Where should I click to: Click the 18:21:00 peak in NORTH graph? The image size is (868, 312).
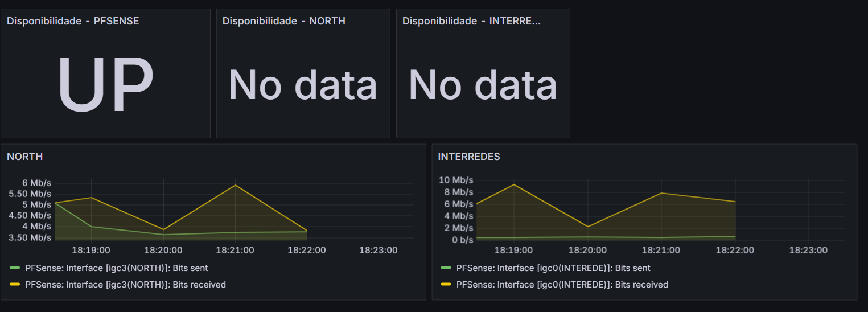[235, 185]
